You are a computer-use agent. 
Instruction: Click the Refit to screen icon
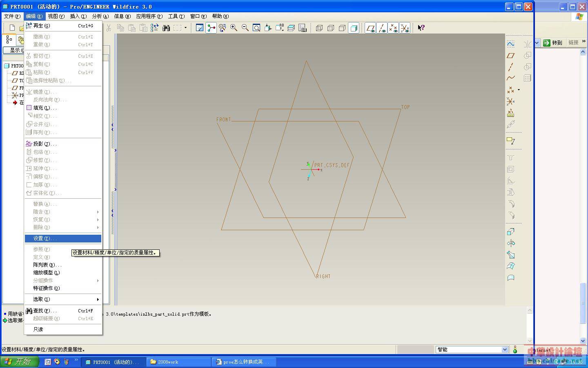(x=257, y=28)
